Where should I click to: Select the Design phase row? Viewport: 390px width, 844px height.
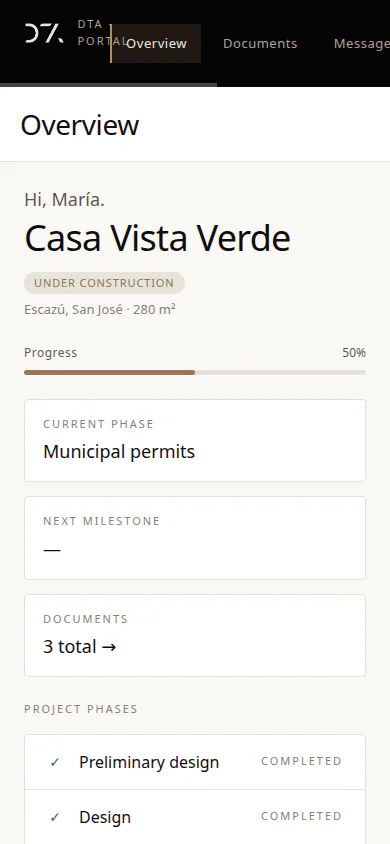[x=195, y=817]
